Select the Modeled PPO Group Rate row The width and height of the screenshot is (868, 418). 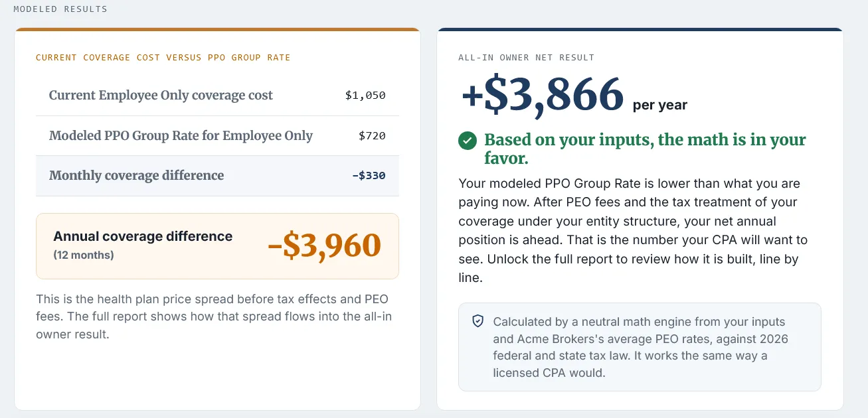coord(217,136)
